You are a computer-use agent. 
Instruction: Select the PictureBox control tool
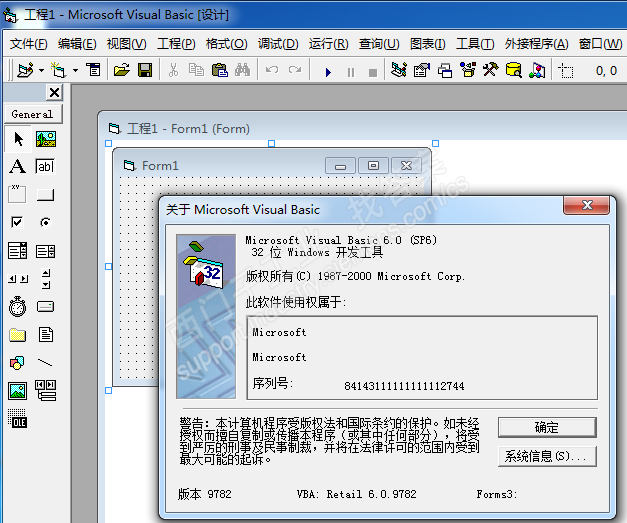click(x=46, y=139)
